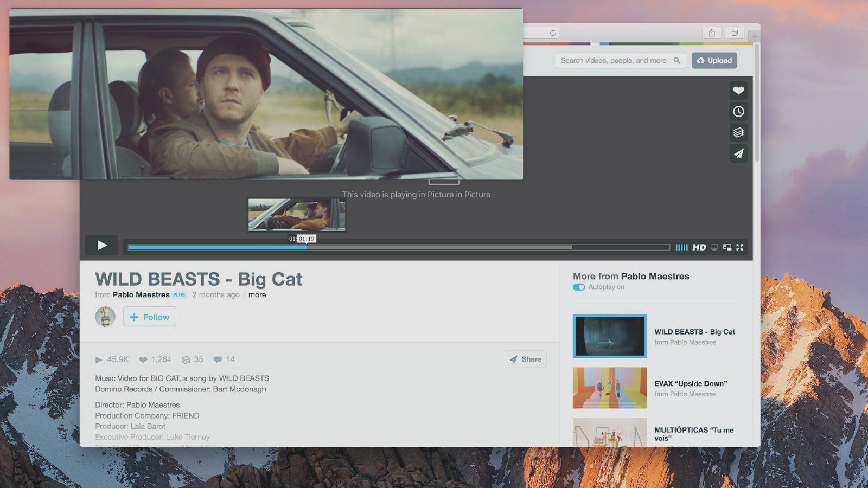Click the 'Production Company: FRIEND' line

147,416
